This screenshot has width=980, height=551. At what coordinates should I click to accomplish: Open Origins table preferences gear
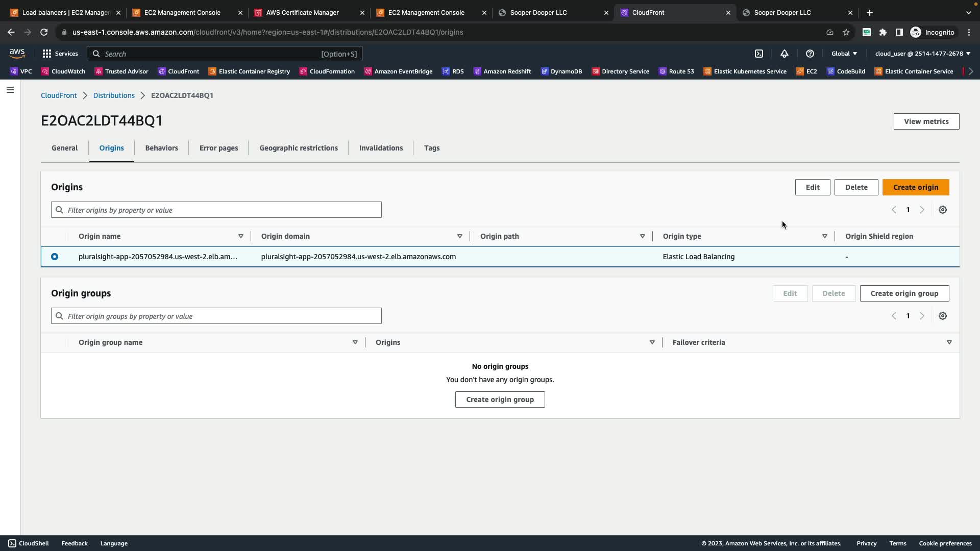(x=943, y=210)
